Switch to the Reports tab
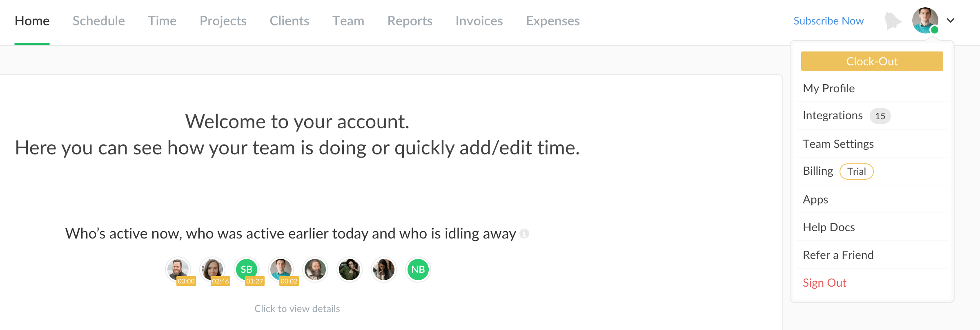980x330 pixels. [x=410, y=21]
